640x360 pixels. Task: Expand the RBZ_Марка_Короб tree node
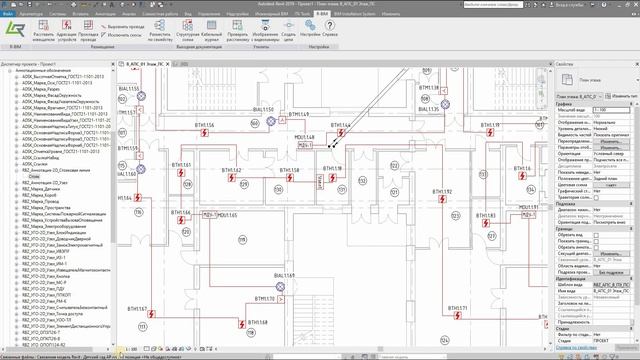click(17, 195)
